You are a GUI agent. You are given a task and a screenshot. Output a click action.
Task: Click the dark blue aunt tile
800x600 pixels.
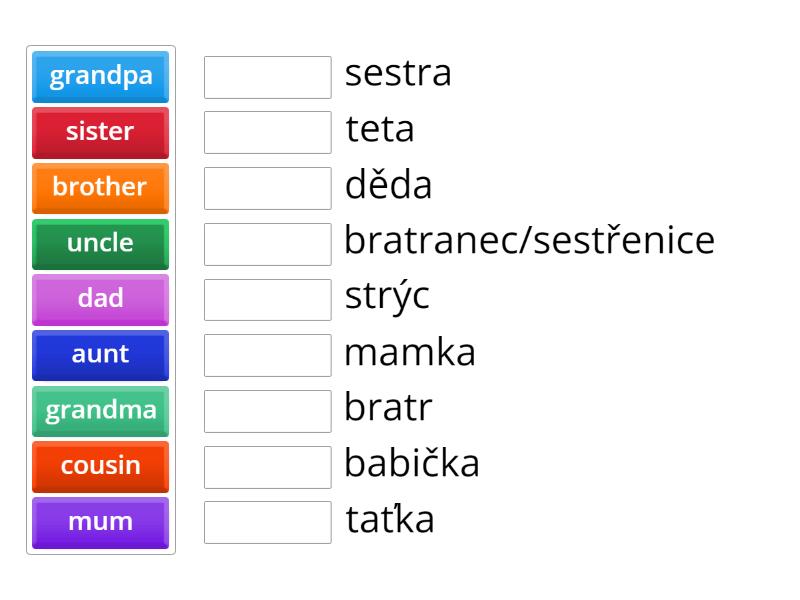(101, 355)
